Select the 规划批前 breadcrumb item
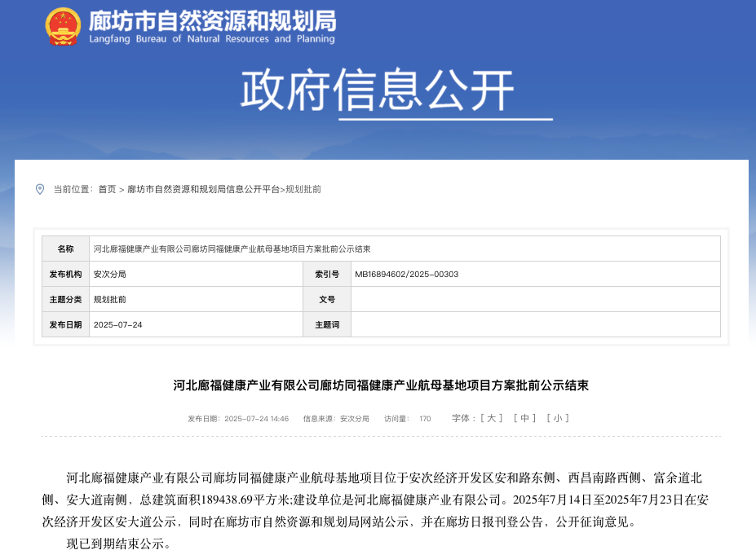Viewport: 756px width, 559px height. coord(303,189)
